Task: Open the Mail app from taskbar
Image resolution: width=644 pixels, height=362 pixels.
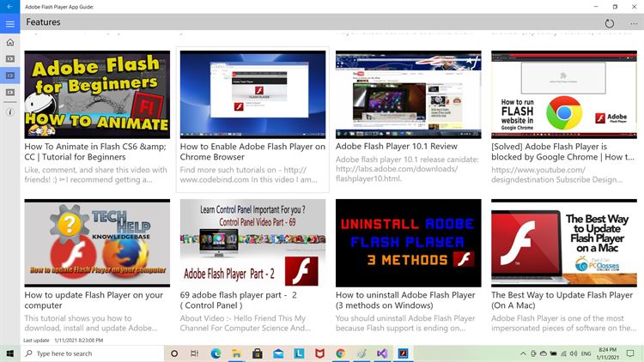Action: click(x=278, y=353)
